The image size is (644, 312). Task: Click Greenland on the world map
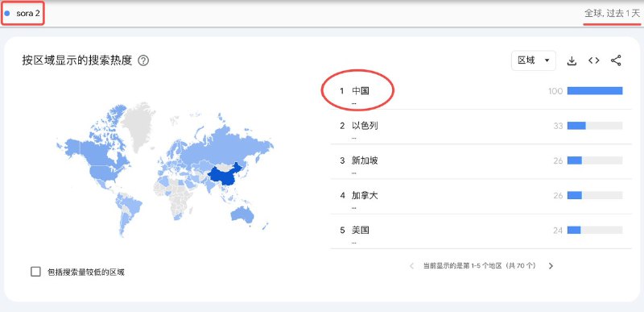coord(139,126)
